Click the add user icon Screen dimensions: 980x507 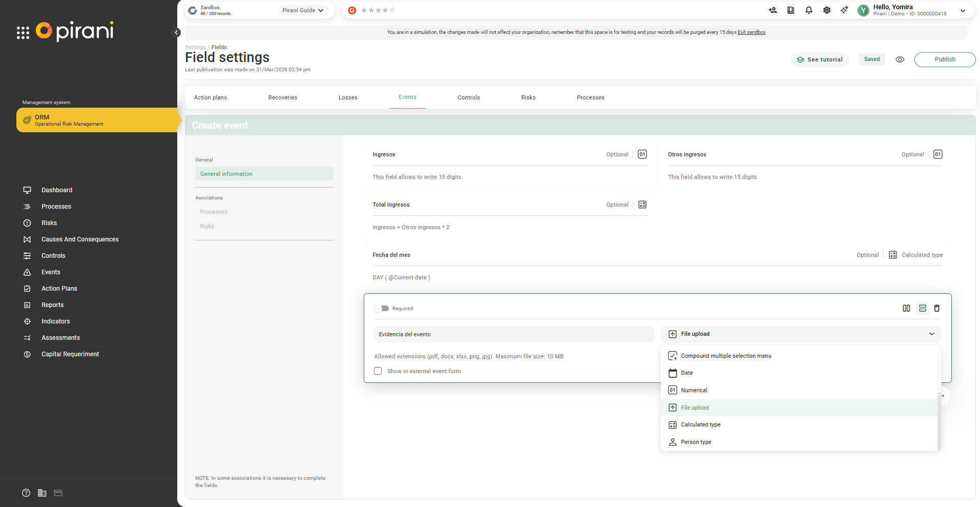[x=773, y=10]
